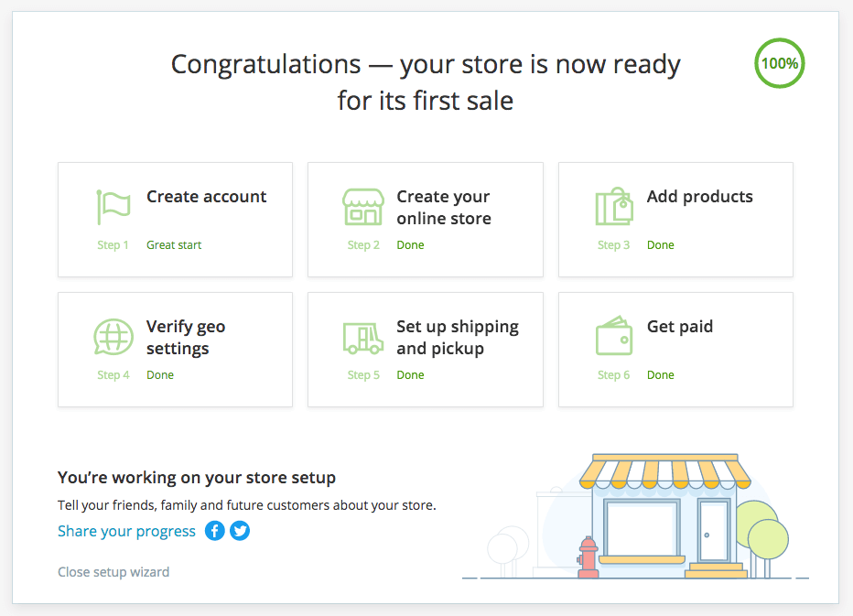Open the Create account step title
This screenshot has height=616, width=853.
pos(206,197)
